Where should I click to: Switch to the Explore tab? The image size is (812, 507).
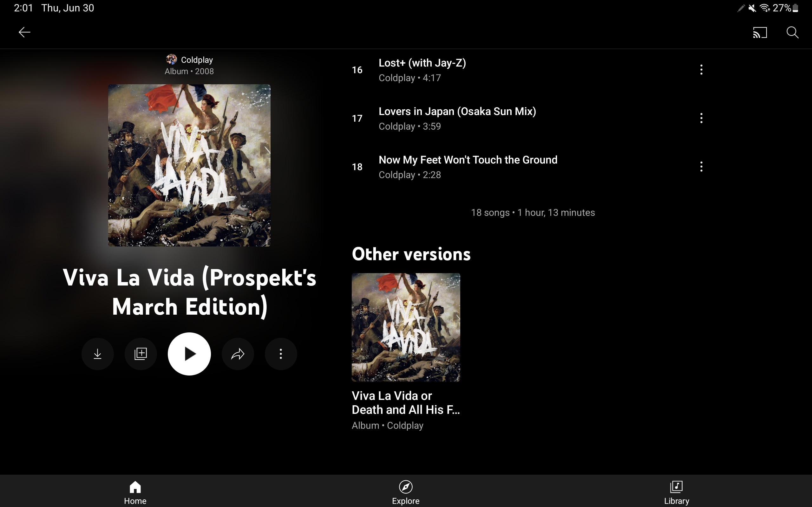(406, 492)
